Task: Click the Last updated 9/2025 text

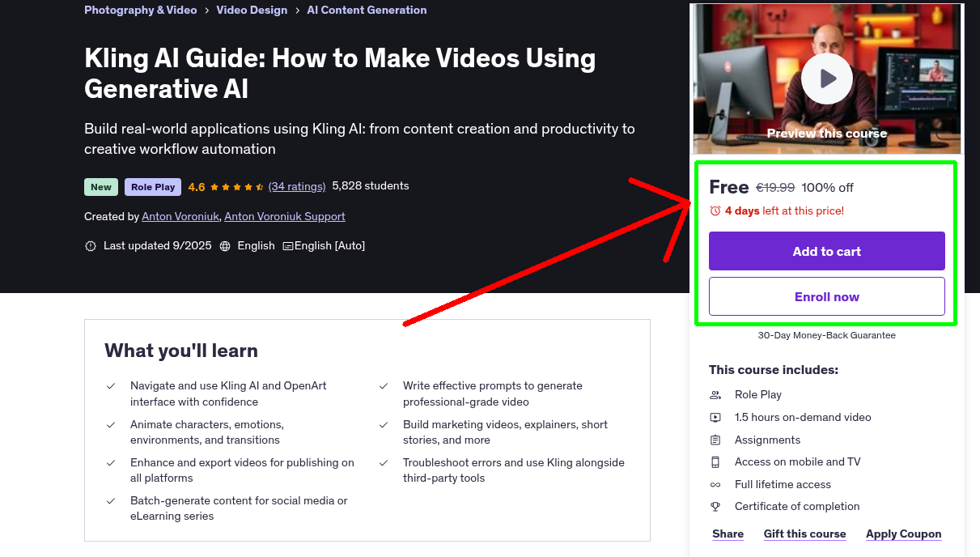Action: coord(158,246)
